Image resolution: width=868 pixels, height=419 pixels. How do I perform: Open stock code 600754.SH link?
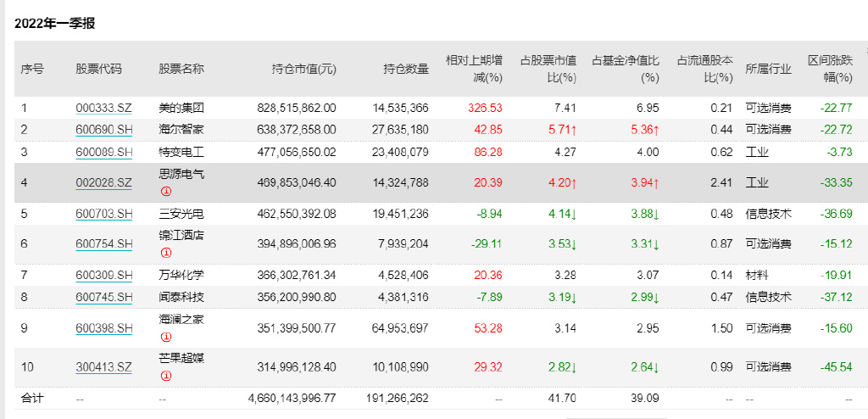[x=104, y=244]
